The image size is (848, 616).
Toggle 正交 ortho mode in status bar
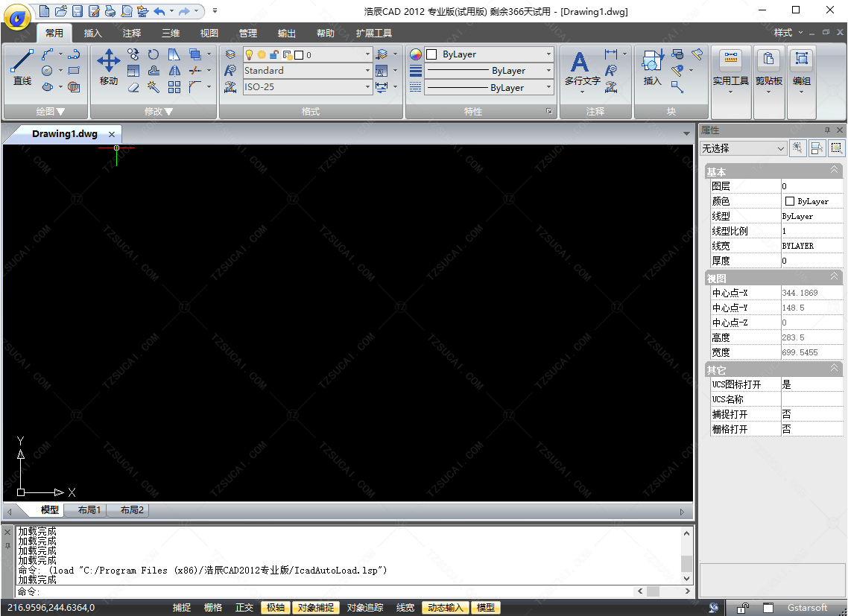point(244,608)
